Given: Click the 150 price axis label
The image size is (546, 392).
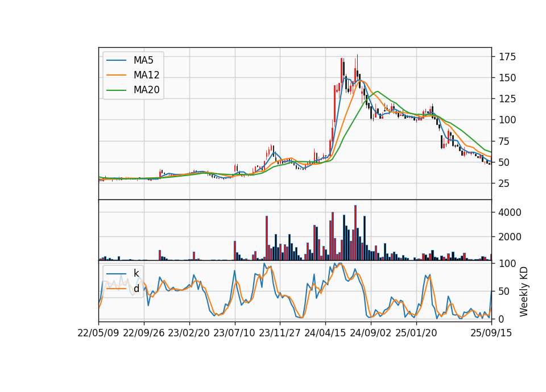Looking at the screenshot, I should point(507,78).
